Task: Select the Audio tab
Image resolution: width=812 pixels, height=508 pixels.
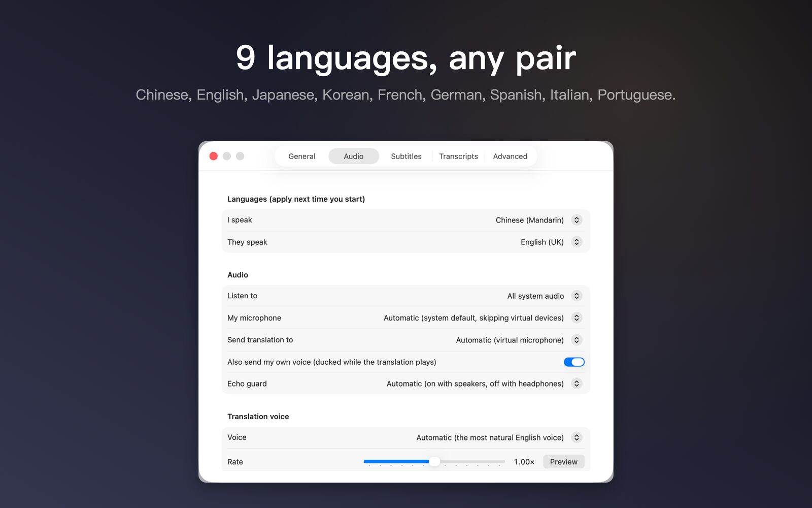Action: coord(354,156)
